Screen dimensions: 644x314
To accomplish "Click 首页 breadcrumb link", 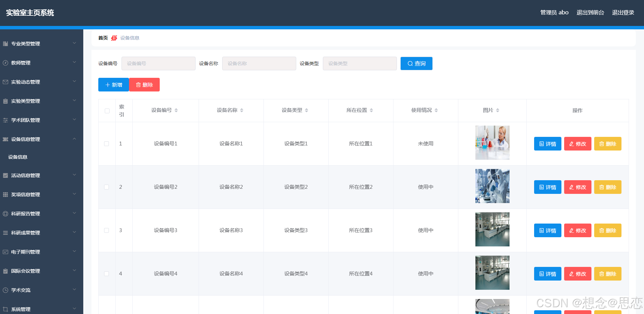I will pyautogui.click(x=103, y=38).
